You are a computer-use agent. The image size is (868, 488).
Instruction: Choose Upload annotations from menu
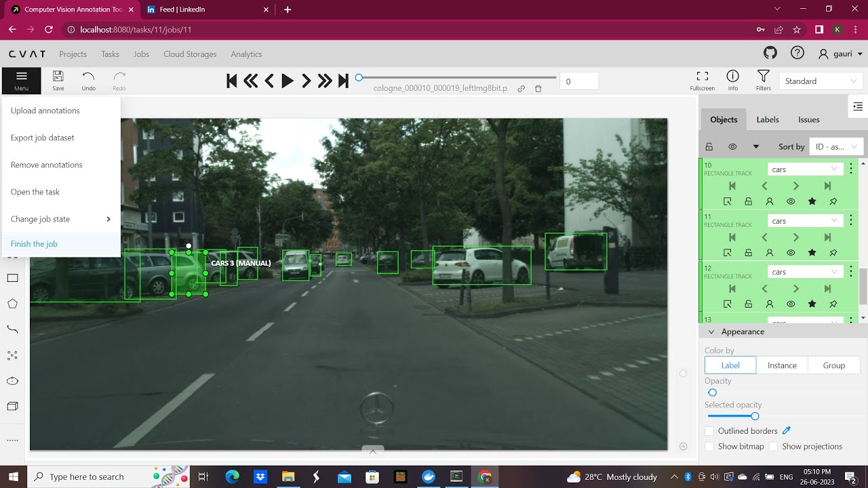(61, 110)
